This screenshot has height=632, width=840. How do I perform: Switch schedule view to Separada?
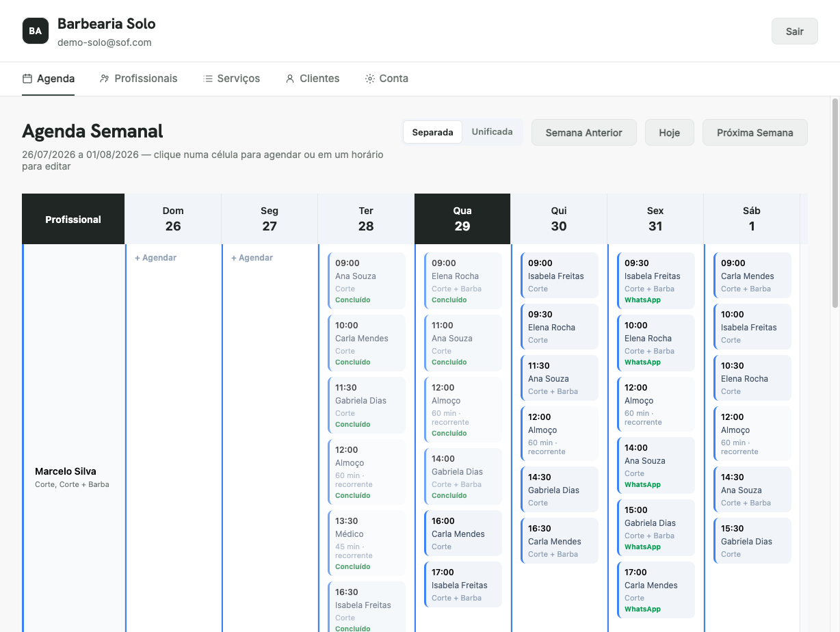pyautogui.click(x=432, y=132)
